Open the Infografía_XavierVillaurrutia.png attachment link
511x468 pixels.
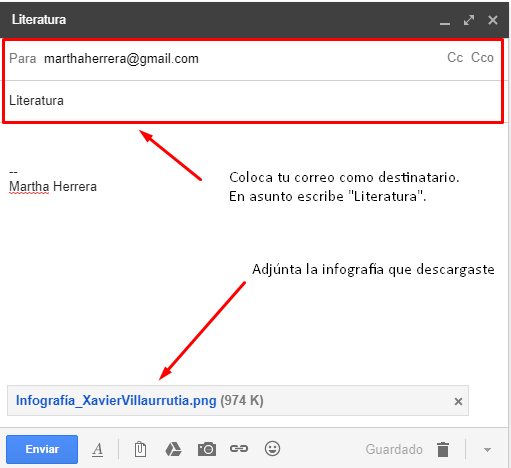click(116, 400)
